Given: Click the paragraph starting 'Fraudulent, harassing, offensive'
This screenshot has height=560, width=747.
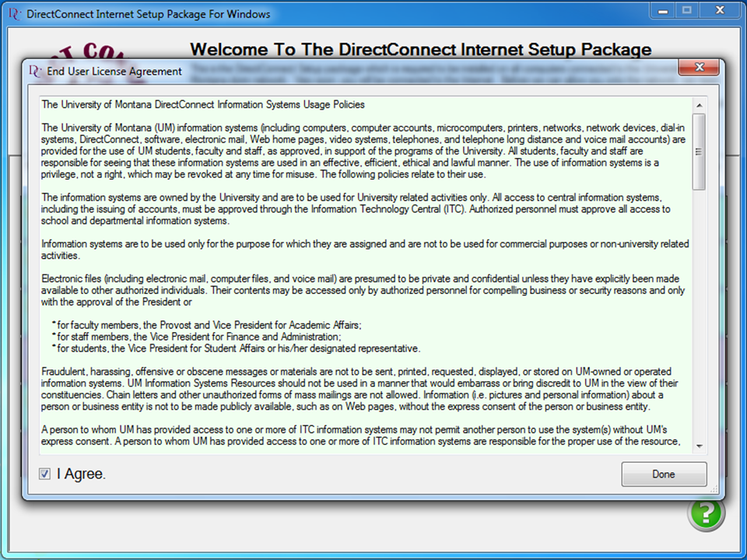Looking at the screenshot, I should [359, 389].
